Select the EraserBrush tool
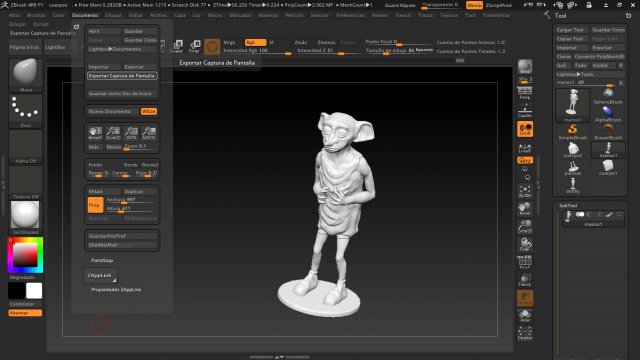 [x=608, y=132]
